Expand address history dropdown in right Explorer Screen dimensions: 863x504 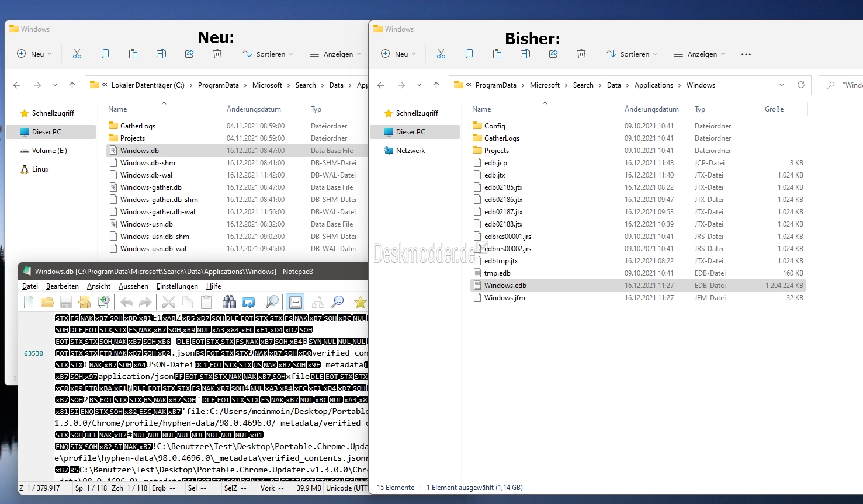pos(782,85)
